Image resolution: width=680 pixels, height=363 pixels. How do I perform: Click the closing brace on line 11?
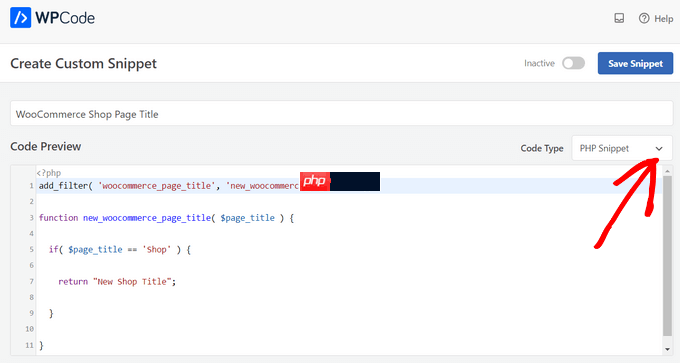point(42,345)
